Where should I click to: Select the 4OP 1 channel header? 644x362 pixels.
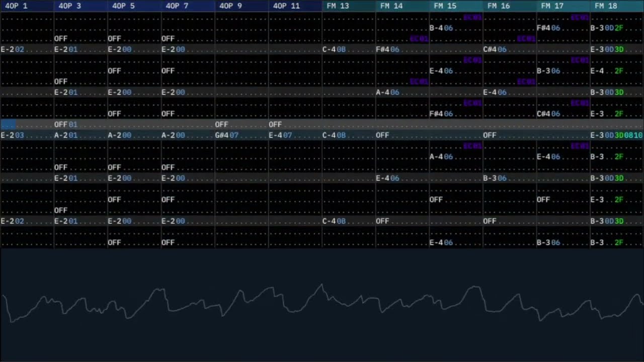point(27,6)
